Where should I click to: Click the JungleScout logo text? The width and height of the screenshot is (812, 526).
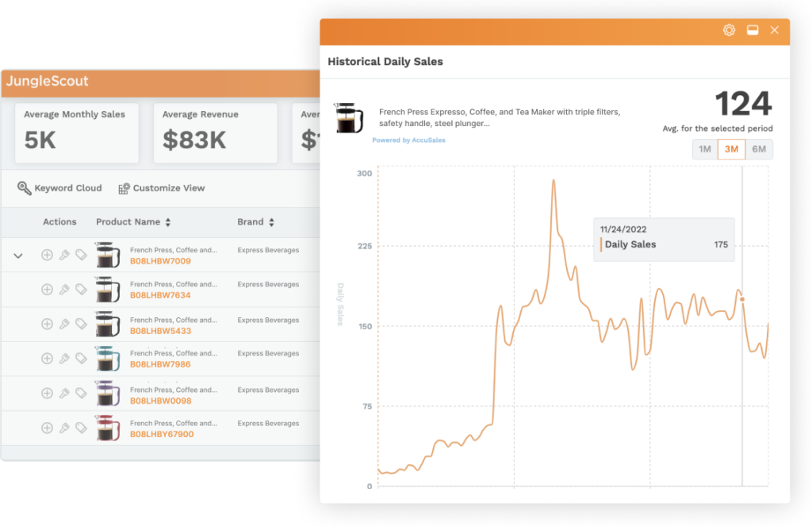pyautogui.click(x=47, y=82)
